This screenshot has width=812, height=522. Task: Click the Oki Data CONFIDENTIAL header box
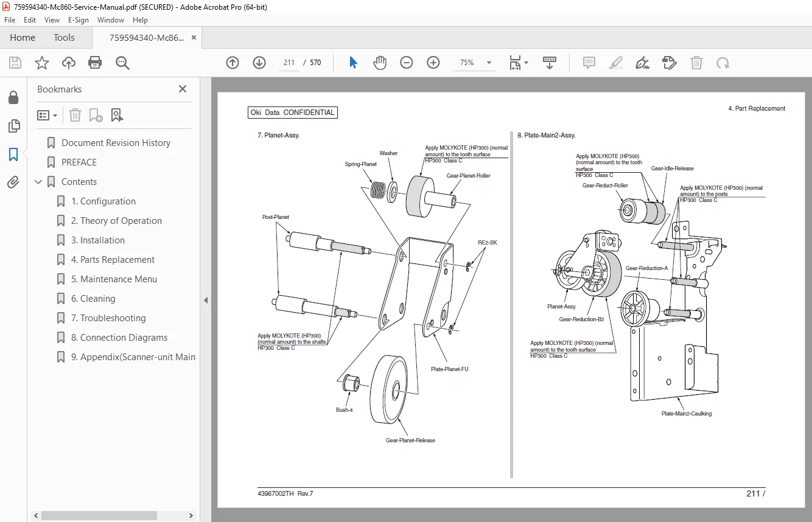point(292,113)
